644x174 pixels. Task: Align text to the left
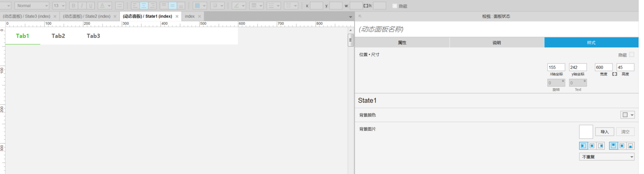click(135, 6)
